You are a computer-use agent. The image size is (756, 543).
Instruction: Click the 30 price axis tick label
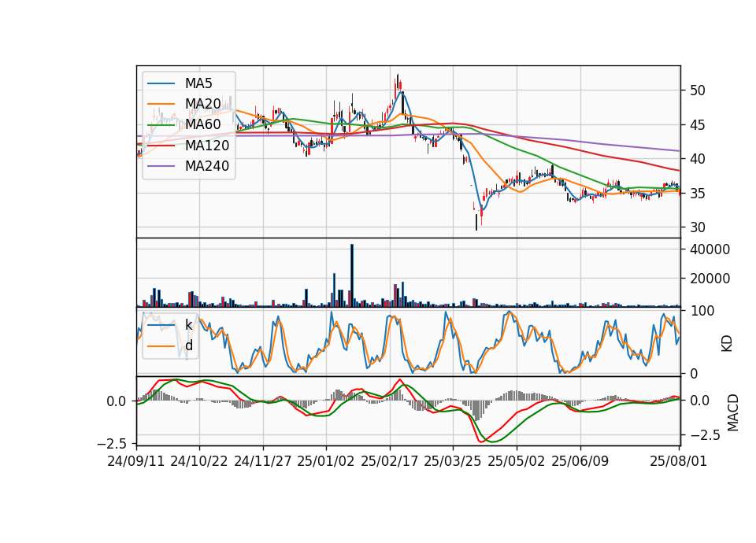(697, 227)
